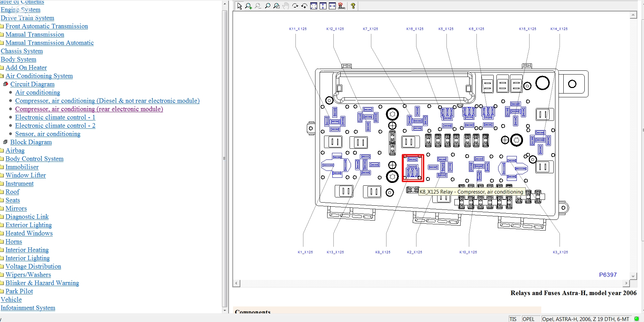This screenshot has height=322, width=644.
Task: Click the P6397 diagram reference text
Action: (608, 275)
